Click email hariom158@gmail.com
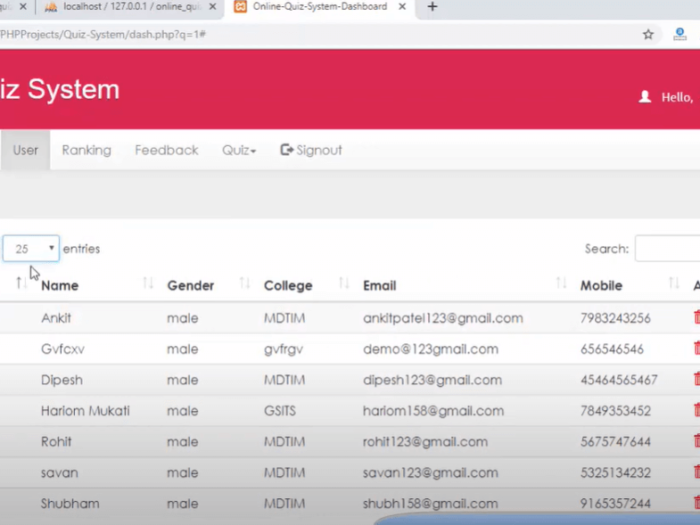The width and height of the screenshot is (700, 525). (x=433, y=411)
